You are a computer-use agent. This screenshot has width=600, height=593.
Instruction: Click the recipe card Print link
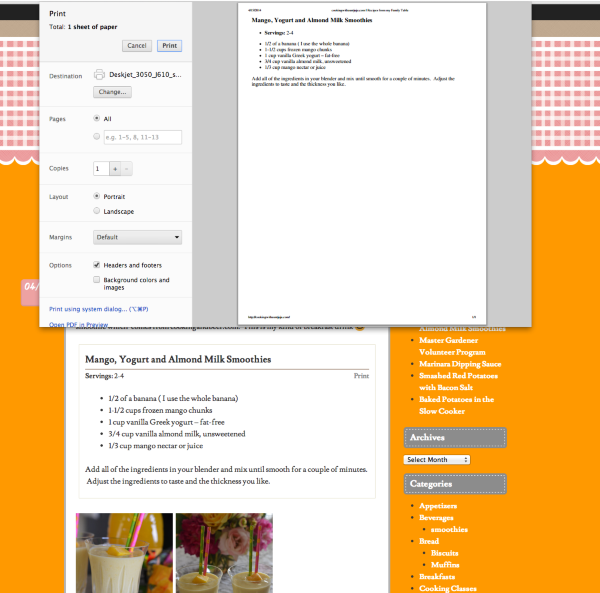pos(361,376)
